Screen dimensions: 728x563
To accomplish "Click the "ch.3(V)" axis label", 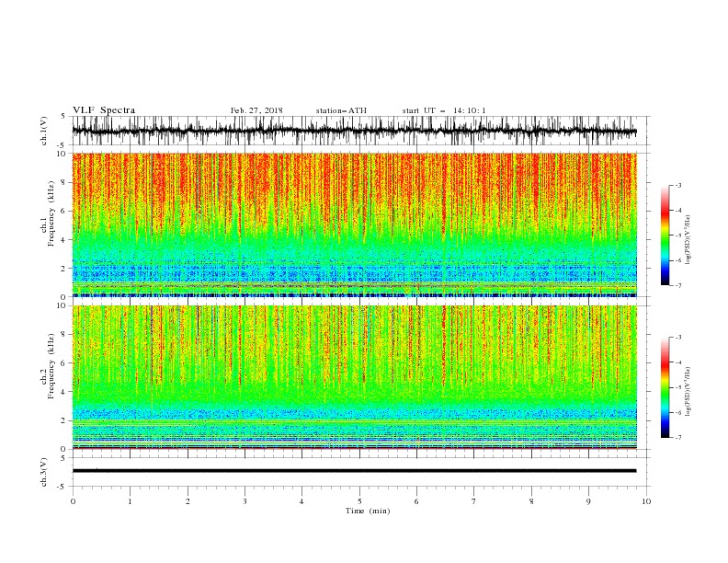I will click(x=44, y=472).
